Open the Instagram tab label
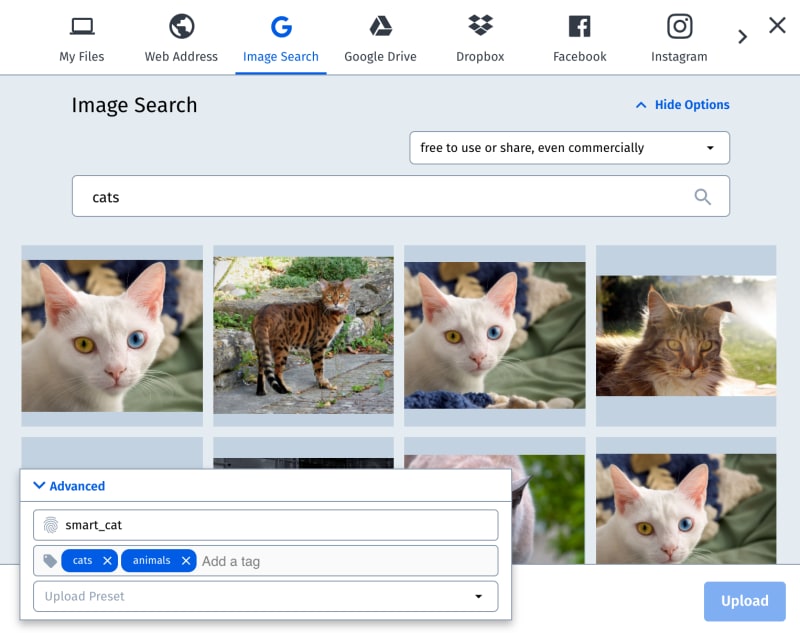The height and width of the screenshot is (633, 800). tap(679, 57)
